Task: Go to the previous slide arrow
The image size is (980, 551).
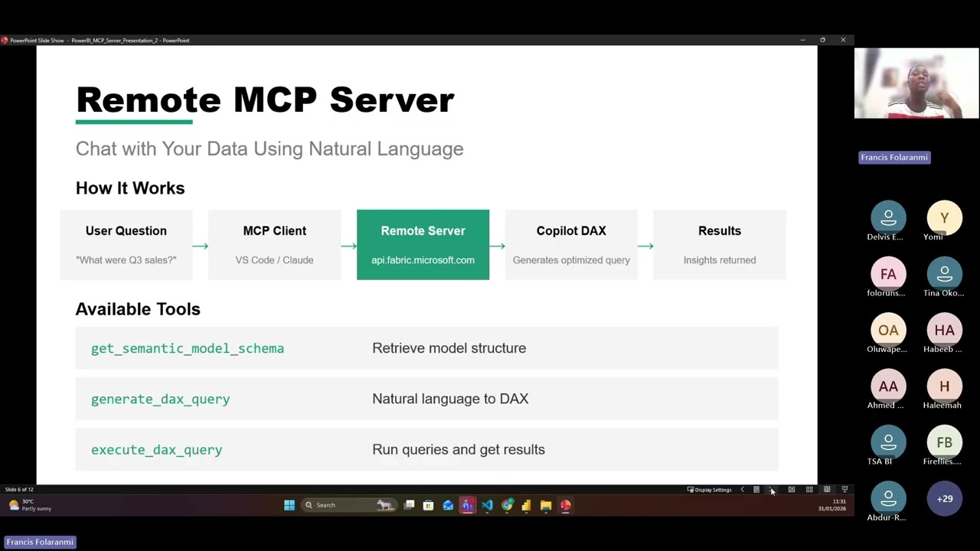Action: click(742, 490)
